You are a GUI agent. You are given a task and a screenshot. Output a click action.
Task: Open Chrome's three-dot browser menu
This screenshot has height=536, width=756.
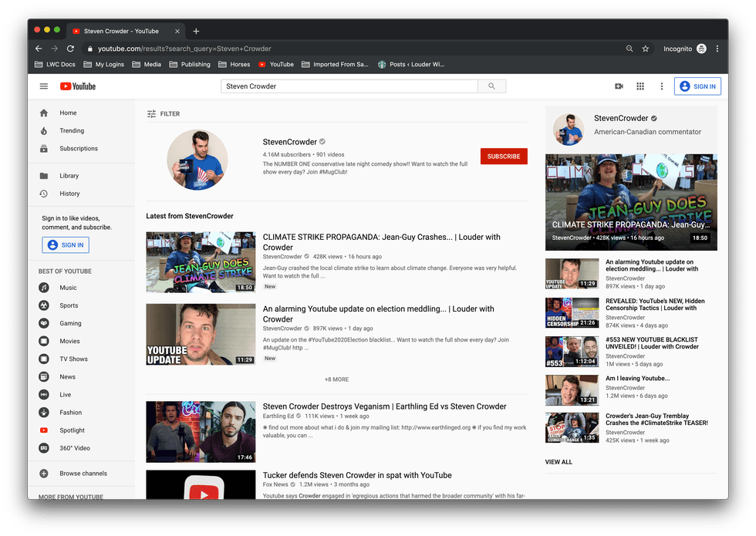click(717, 49)
